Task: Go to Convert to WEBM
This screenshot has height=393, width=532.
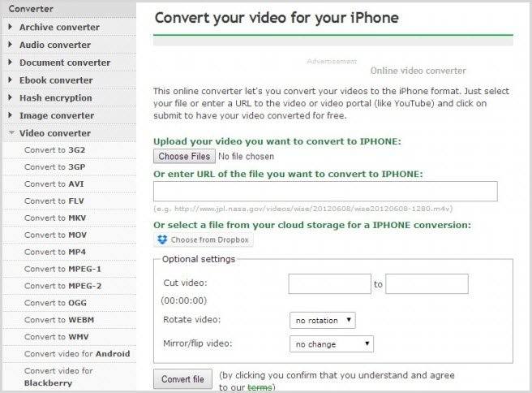Action: point(59,320)
